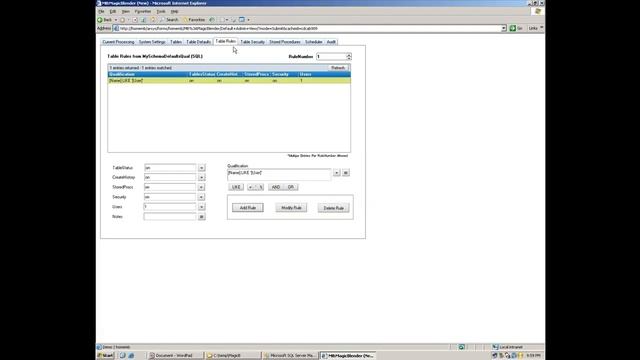Open the Favorites menu

pos(143,11)
